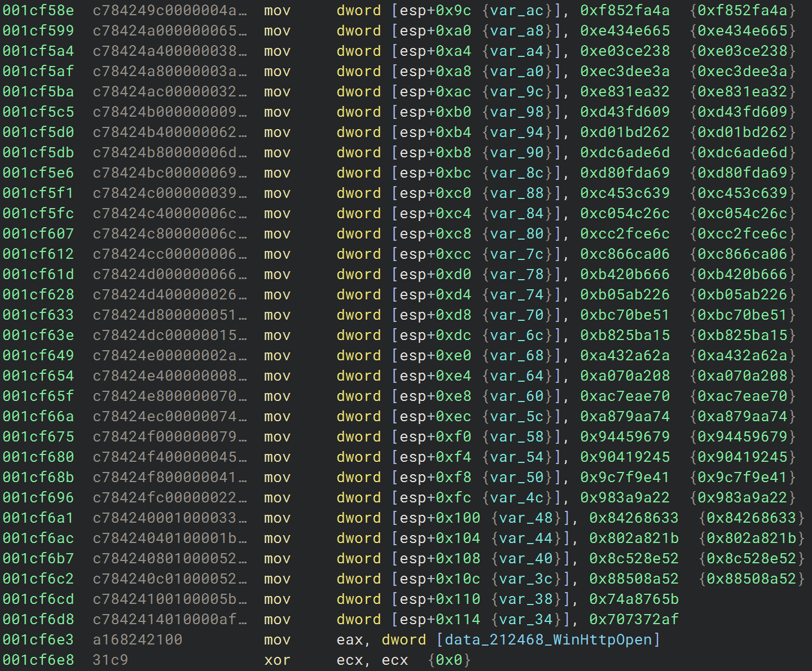Click var_48 stack variable

[526, 518]
